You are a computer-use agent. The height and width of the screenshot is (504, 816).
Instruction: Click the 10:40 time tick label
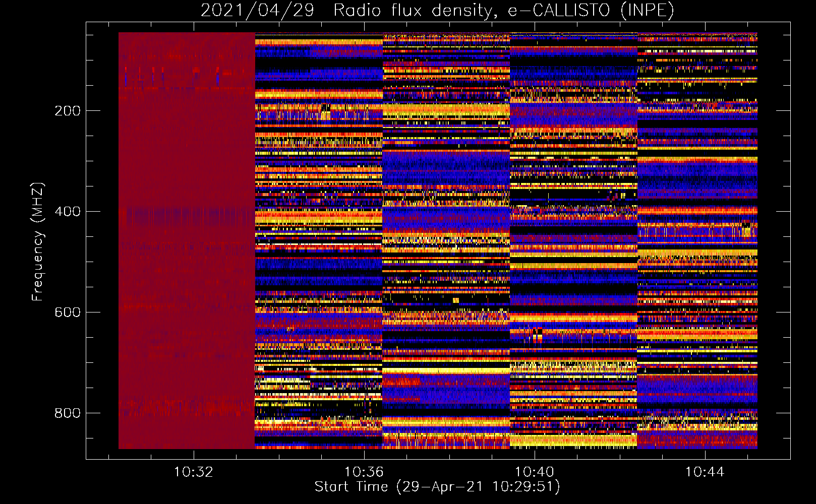(534, 472)
